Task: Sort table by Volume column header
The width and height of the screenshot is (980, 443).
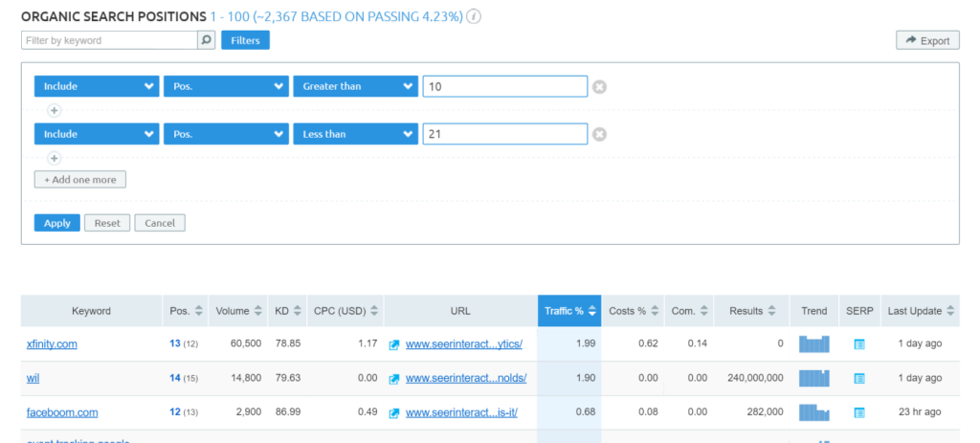Action: (237, 311)
